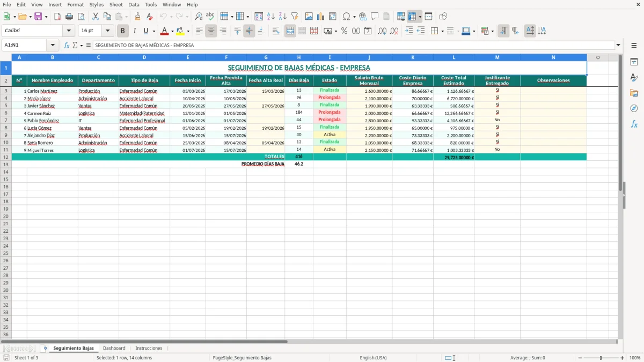This screenshot has height=362, width=644.
Task: Click the zoom slider
Action: pos(601,358)
